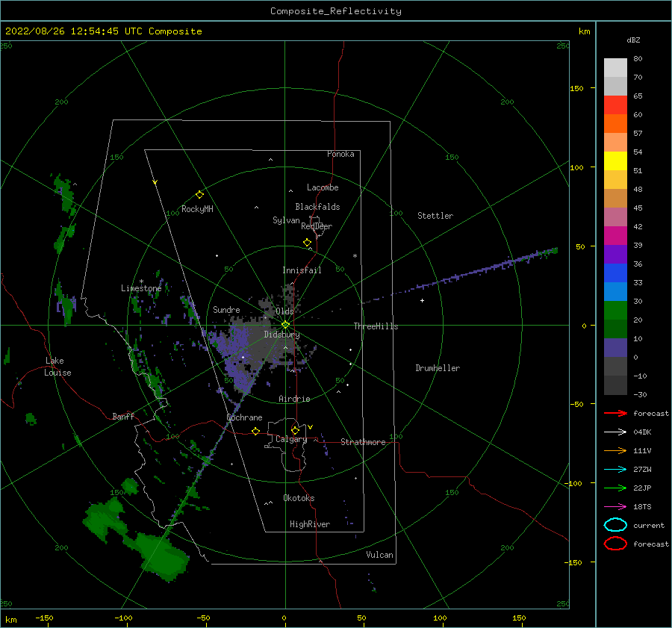
Task: Click the ThreeHills town label
Action: tap(376, 326)
